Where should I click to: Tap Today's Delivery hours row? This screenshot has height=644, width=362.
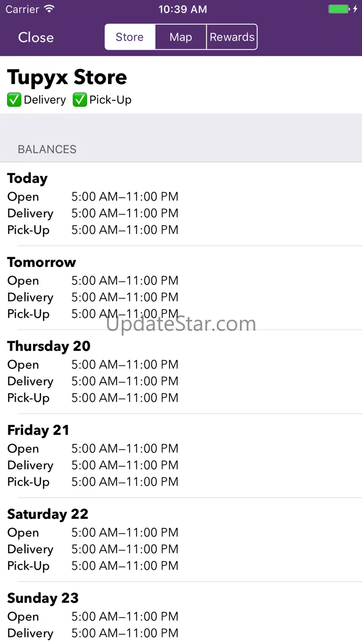pyautogui.click(x=93, y=214)
